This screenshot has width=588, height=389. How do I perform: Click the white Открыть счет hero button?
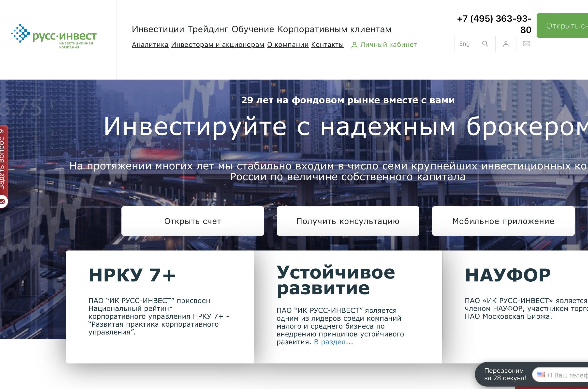[193, 221]
